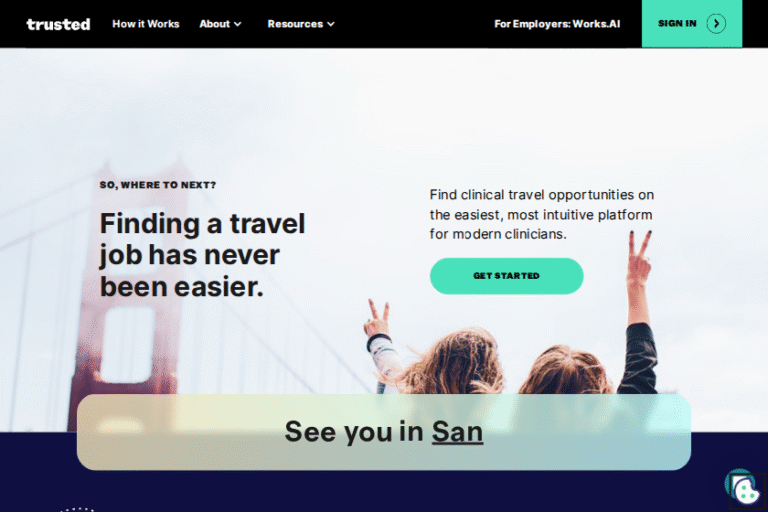Open the cookie preferences icon
The height and width of the screenshot is (512, 768).
click(743, 488)
